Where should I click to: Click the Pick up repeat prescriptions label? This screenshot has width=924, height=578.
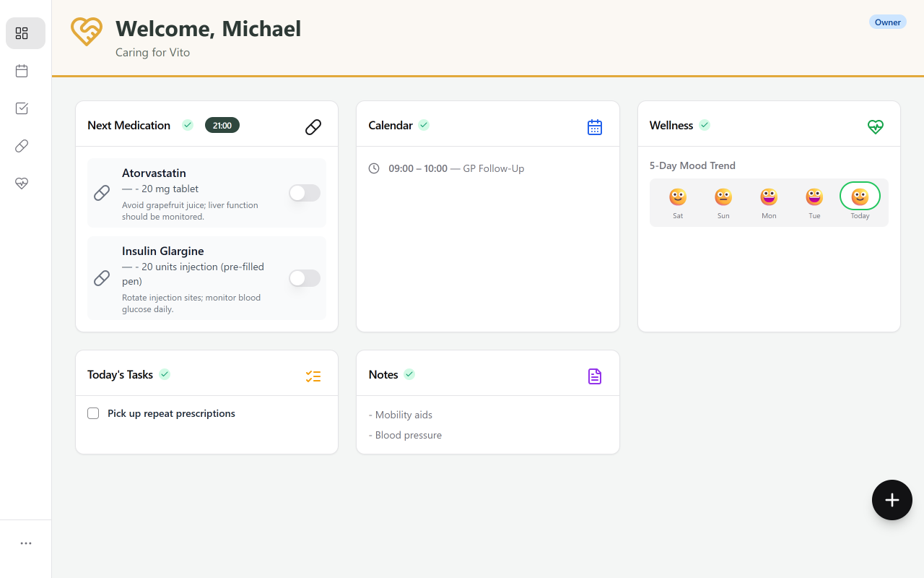(171, 413)
